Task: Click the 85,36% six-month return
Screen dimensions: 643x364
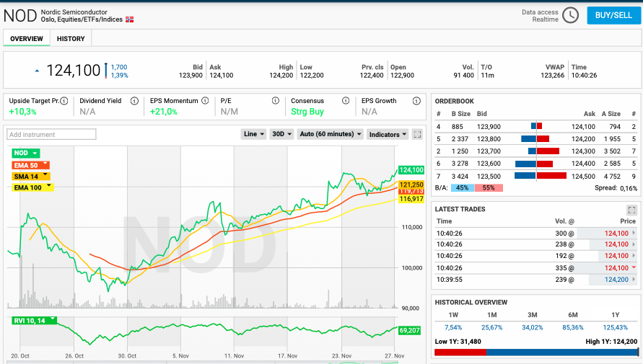Action: [573, 327]
